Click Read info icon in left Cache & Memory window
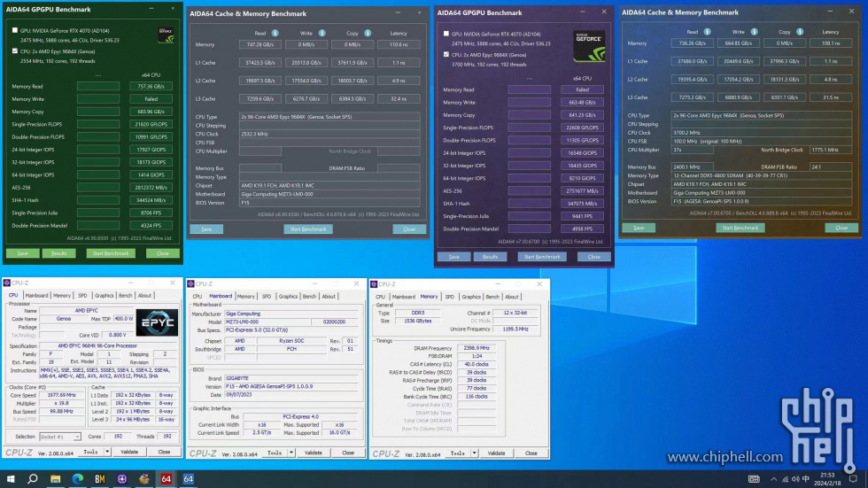Viewport: 868px width, 488px height. click(x=275, y=33)
